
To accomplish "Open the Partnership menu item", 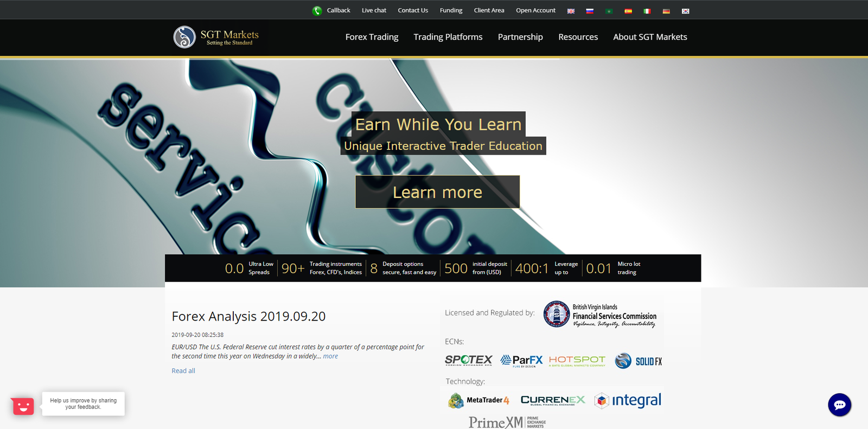I will click(520, 37).
